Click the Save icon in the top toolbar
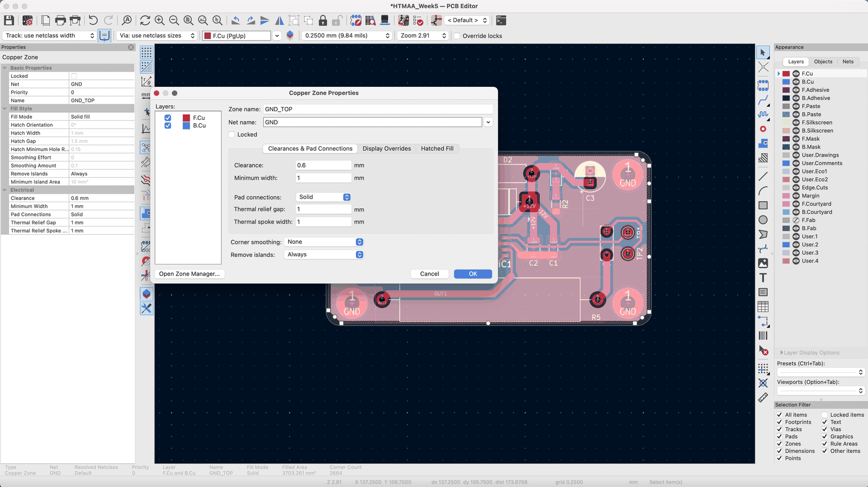This screenshot has width=868, height=487. [x=9, y=21]
